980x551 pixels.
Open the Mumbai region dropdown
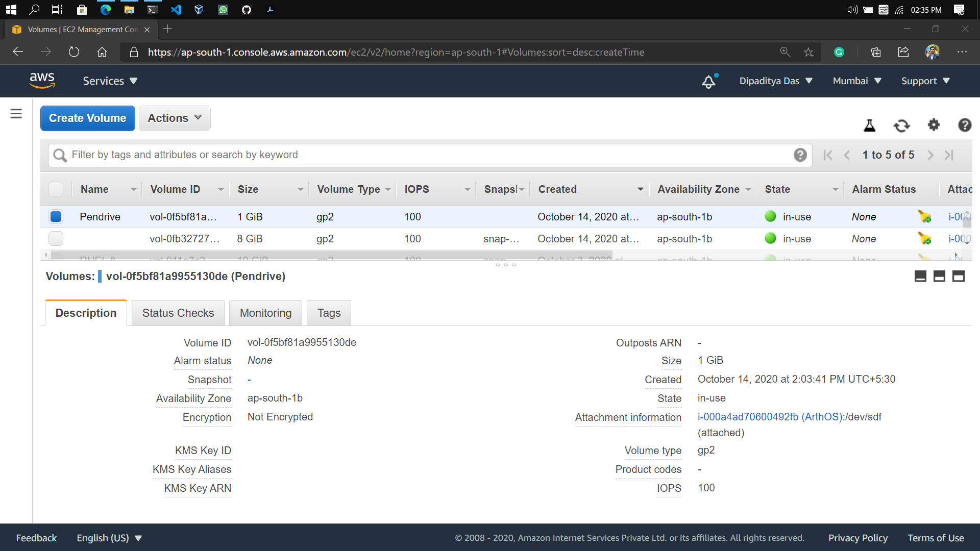856,81
